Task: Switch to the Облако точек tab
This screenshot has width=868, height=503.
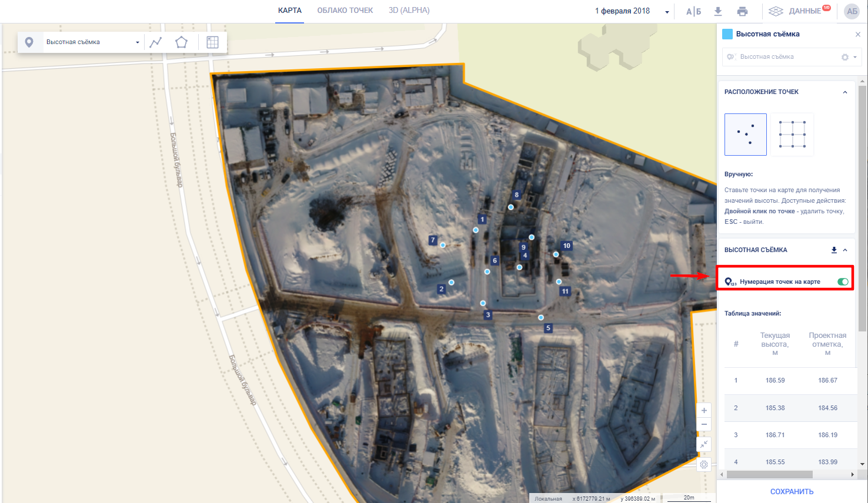Action: (345, 11)
